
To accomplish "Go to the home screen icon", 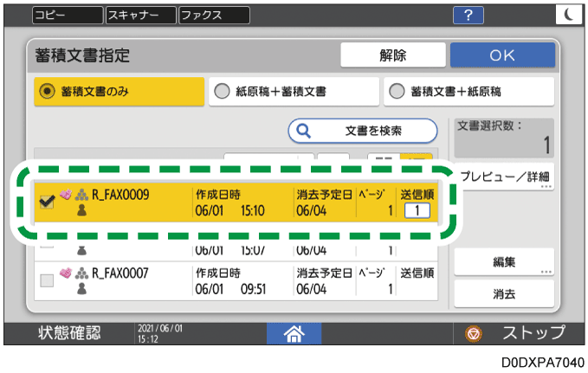I will (294, 334).
